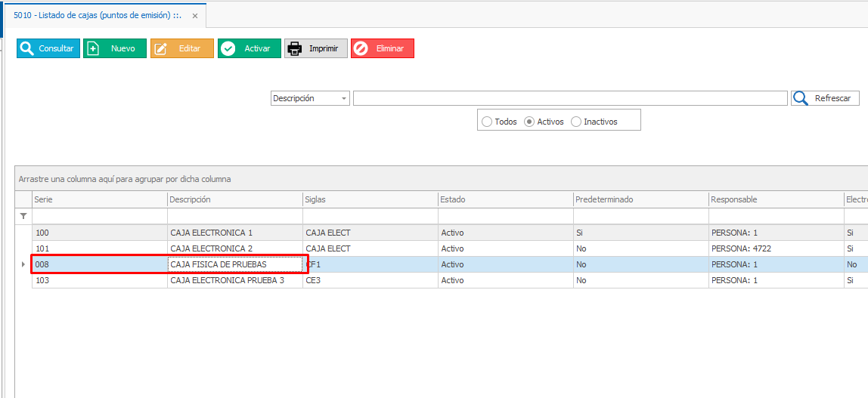Click the grid filter funnel icon
This screenshot has width=868, height=398.
(x=23, y=216)
